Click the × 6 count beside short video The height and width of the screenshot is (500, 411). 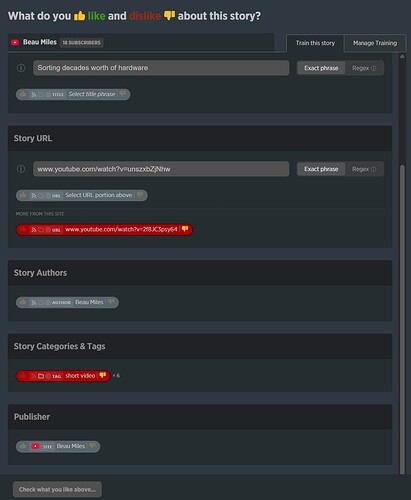116,376
